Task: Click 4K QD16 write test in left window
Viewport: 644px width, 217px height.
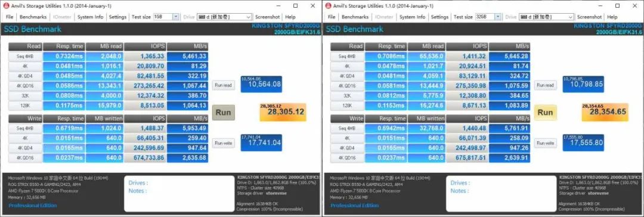Action: [25, 158]
